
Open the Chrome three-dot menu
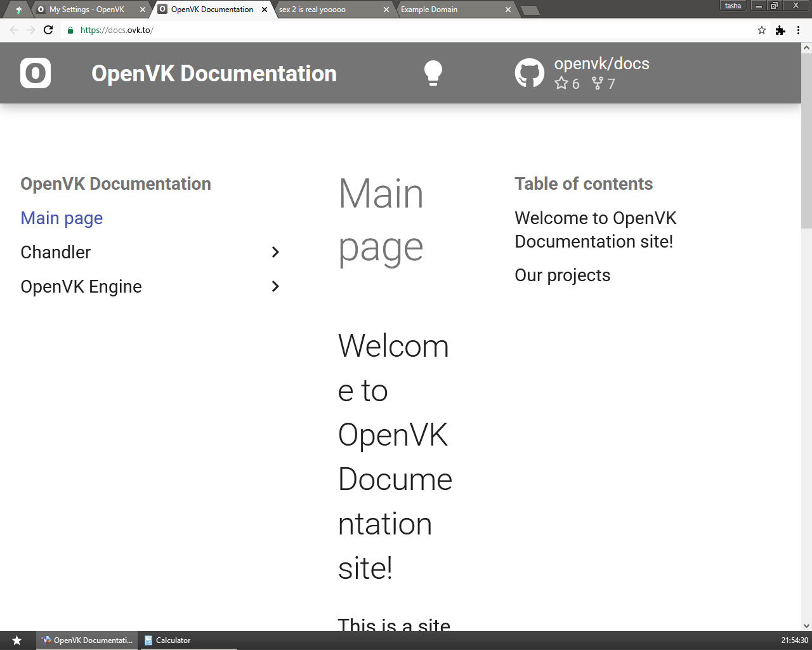tap(798, 30)
